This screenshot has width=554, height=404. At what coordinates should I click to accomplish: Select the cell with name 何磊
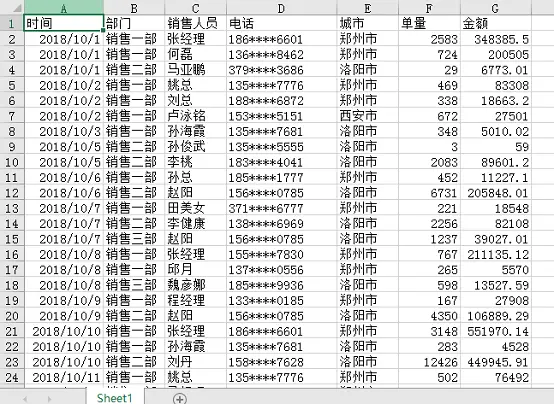coord(195,54)
